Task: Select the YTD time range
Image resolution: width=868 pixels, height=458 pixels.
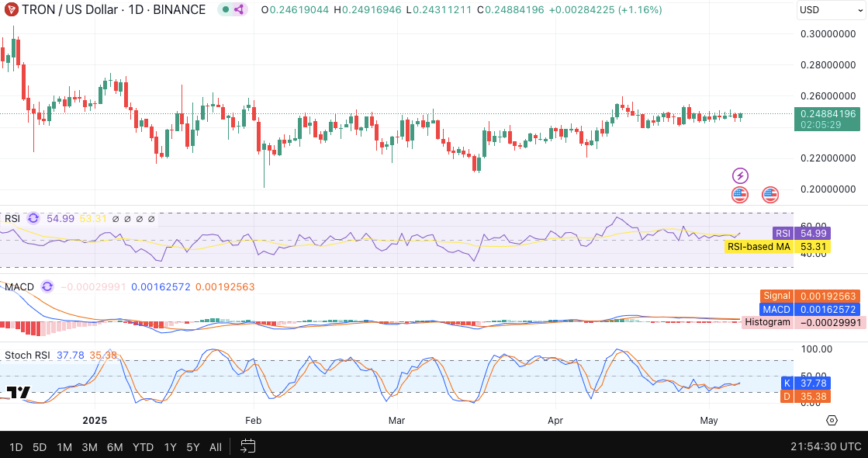Action: 143,447
